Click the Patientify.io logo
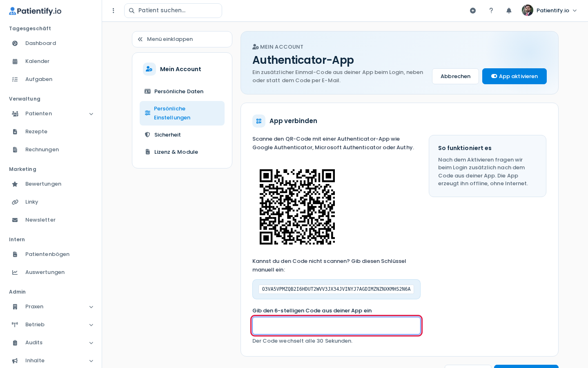 tap(35, 11)
